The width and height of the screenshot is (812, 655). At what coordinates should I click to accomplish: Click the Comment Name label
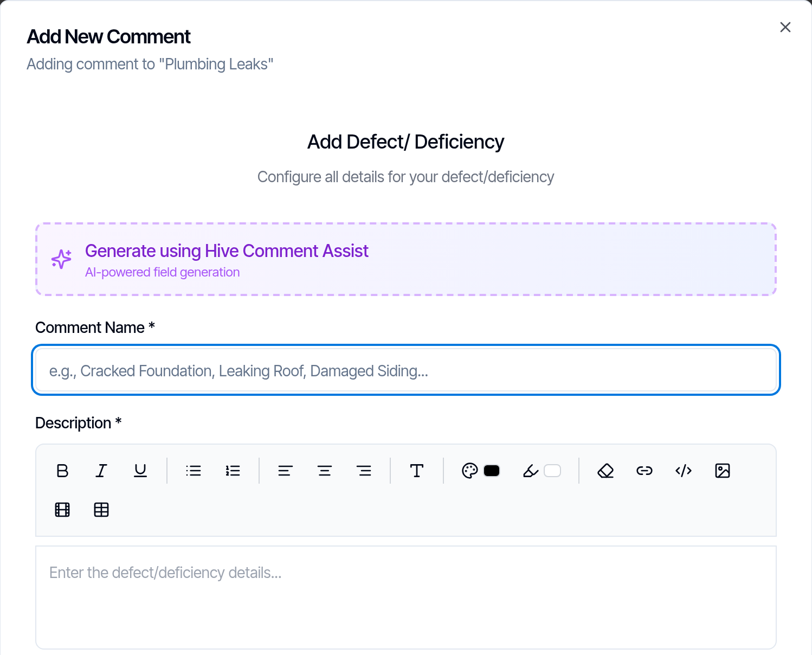95,327
